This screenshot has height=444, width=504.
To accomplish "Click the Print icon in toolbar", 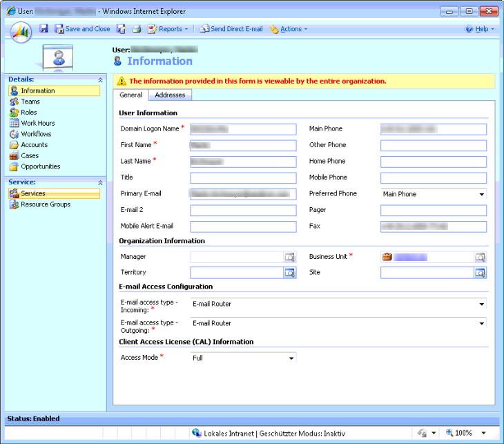I will [x=137, y=29].
